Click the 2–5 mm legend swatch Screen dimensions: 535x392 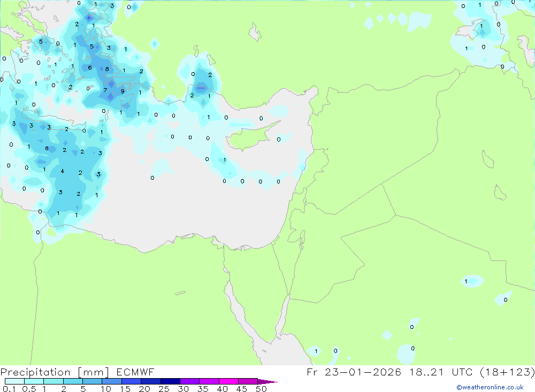tap(73, 381)
